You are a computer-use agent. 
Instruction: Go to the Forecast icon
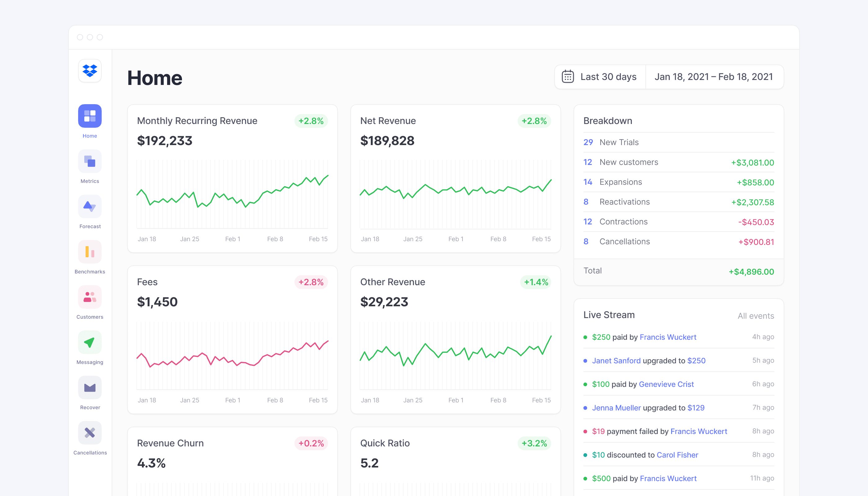pos(90,206)
